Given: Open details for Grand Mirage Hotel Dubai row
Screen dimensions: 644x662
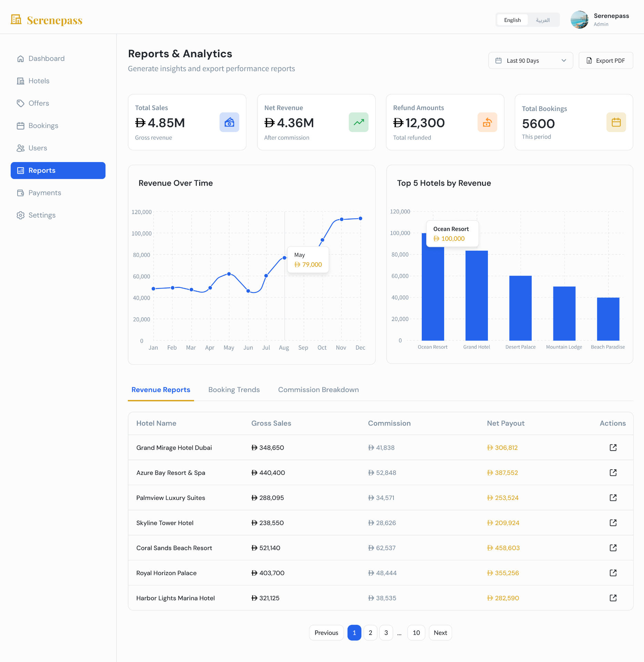Looking at the screenshot, I should point(613,448).
